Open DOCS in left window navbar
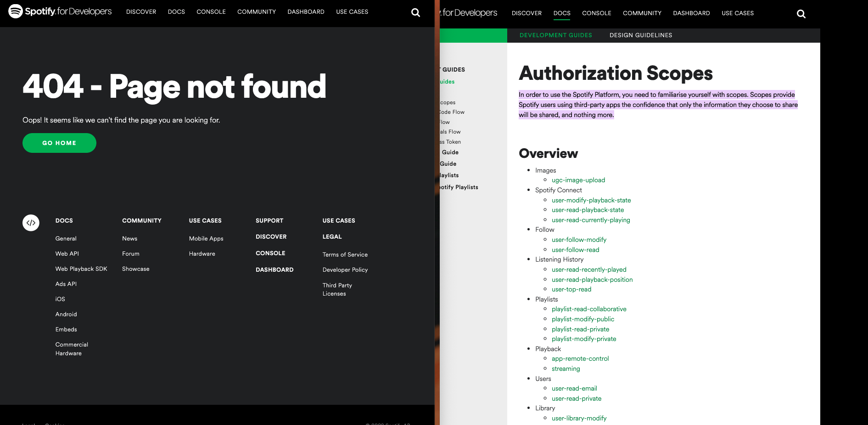Screen dimensions: 868x425 pyautogui.click(x=176, y=12)
